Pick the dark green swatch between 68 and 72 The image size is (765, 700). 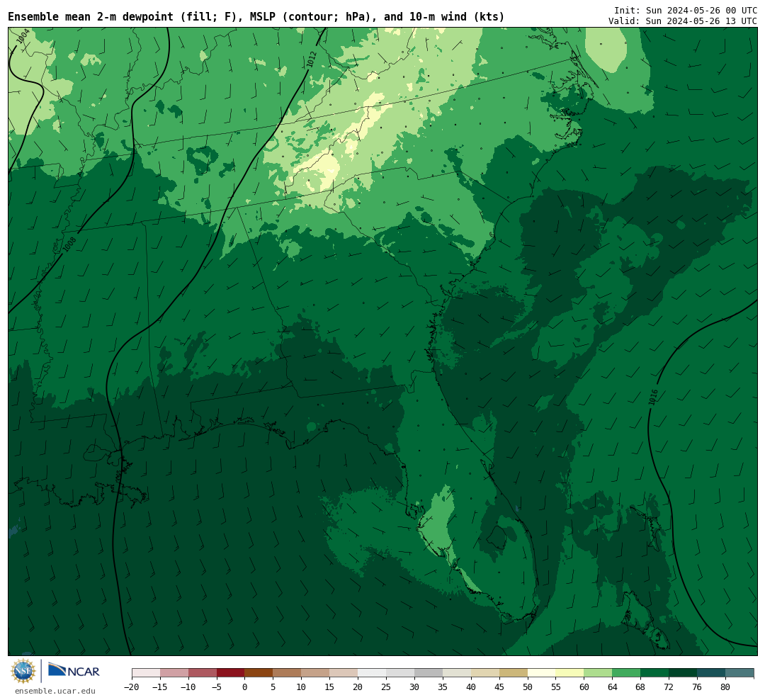[x=655, y=672]
